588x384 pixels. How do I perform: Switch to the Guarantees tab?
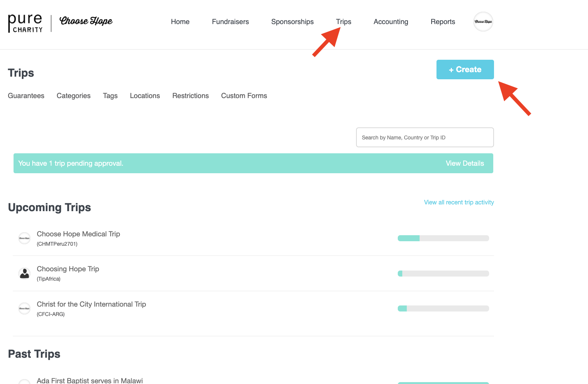click(x=26, y=96)
